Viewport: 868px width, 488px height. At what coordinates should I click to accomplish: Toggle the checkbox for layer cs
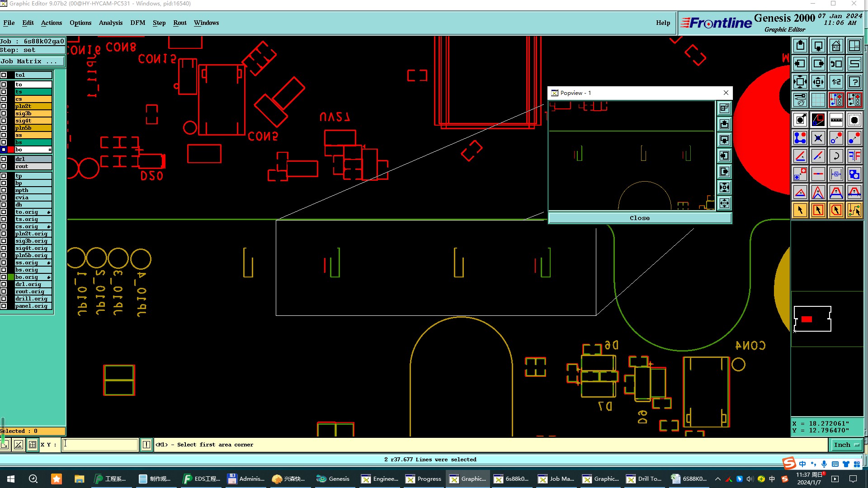(4, 99)
